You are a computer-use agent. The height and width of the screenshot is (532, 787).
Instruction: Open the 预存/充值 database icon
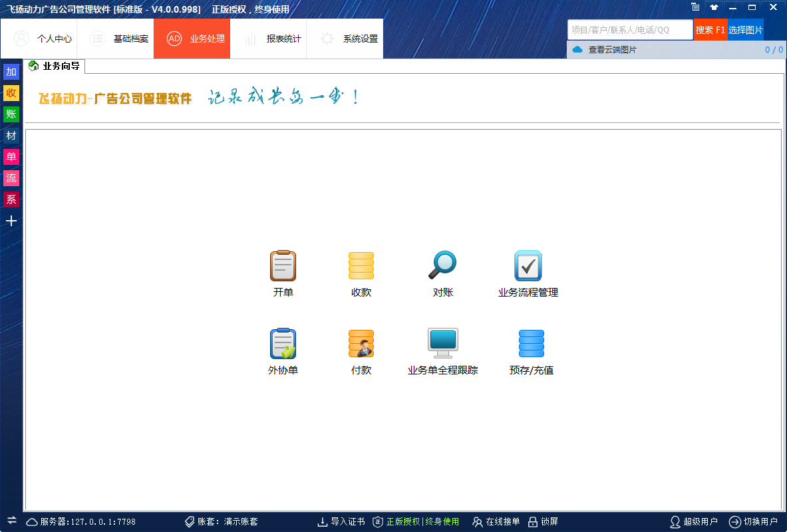531,344
